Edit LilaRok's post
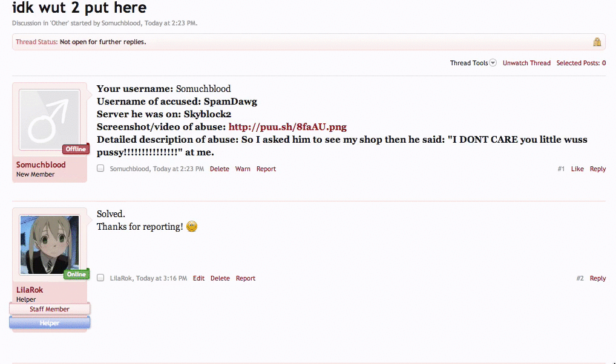Screen dimensions: 616x364 coord(198,278)
